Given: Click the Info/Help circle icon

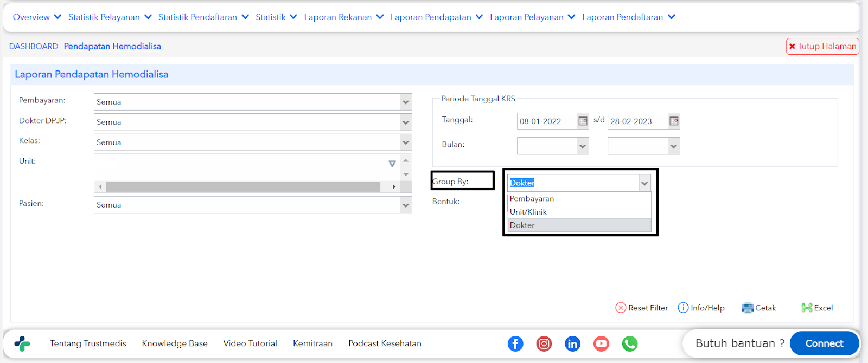Looking at the screenshot, I should point(684,308).
